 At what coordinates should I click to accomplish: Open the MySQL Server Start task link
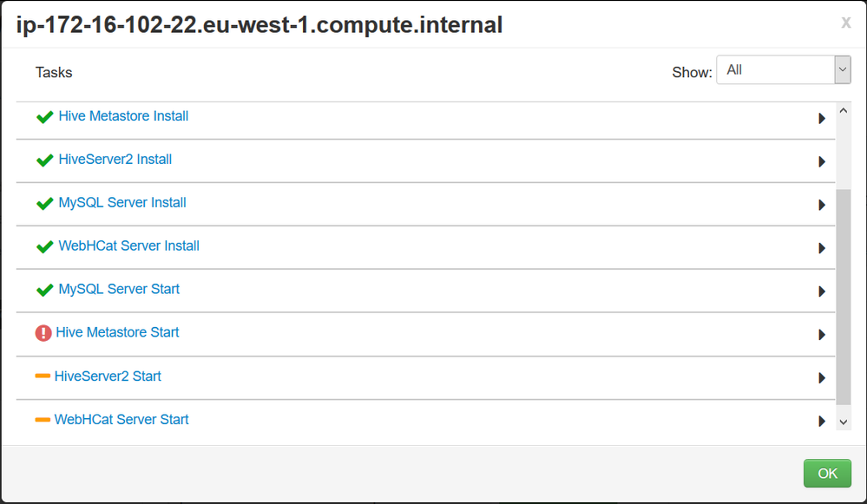pos(119,289)
